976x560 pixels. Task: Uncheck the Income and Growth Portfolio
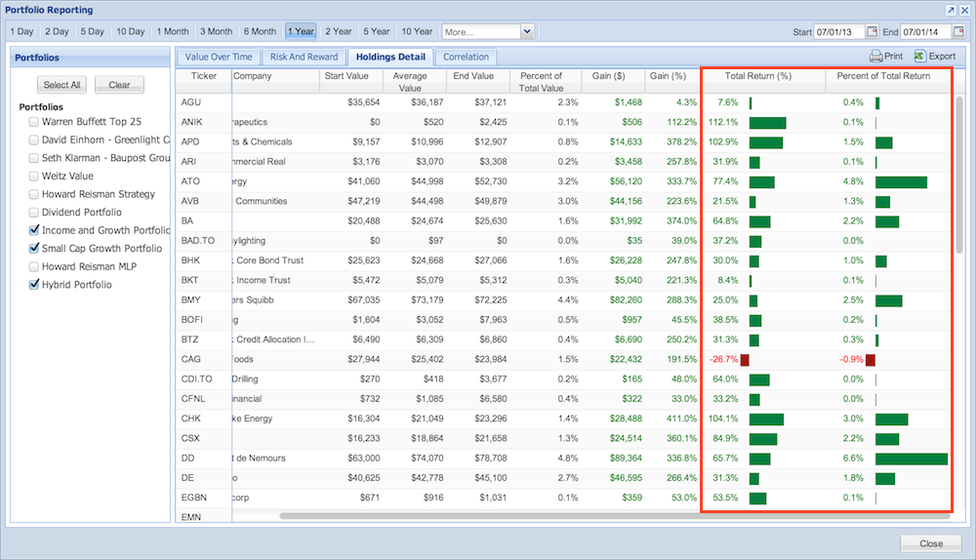click(34, 230)
